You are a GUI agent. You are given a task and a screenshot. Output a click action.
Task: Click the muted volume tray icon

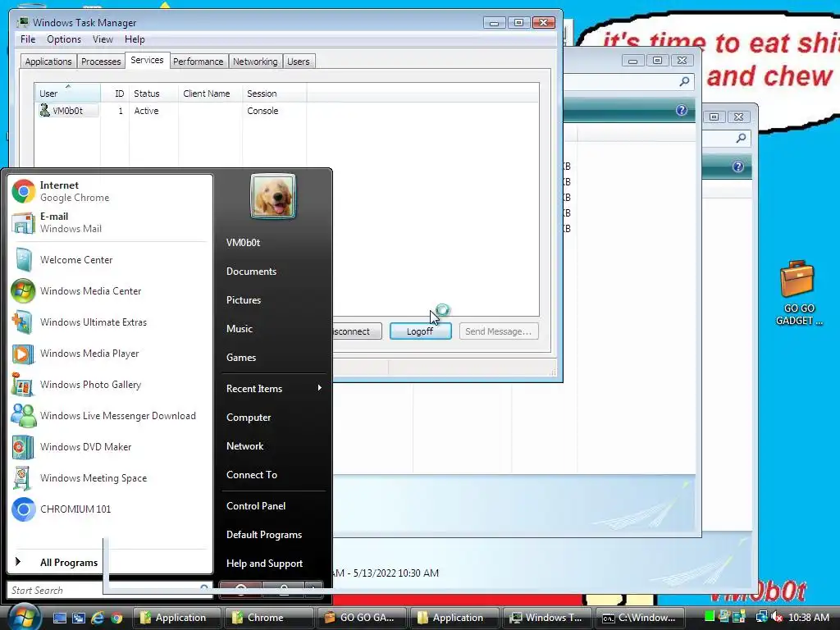pyautogui.click(x=776, y=617)
